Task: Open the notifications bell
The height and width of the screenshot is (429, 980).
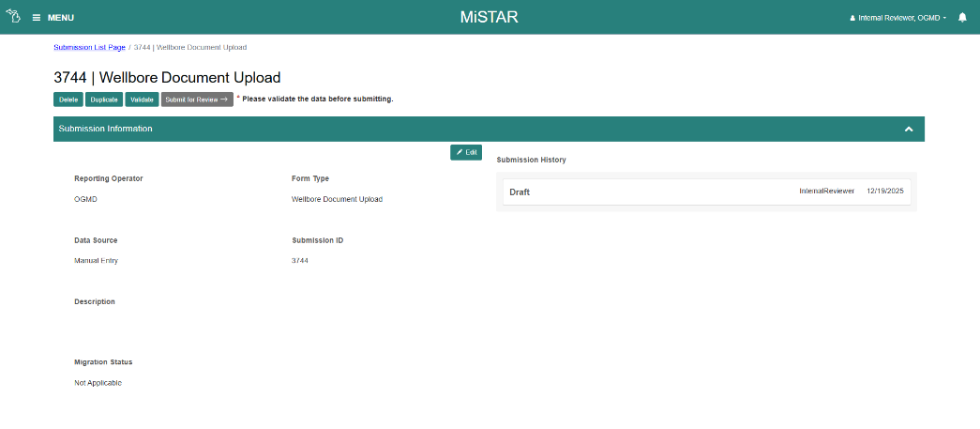Action: point(962,18)
